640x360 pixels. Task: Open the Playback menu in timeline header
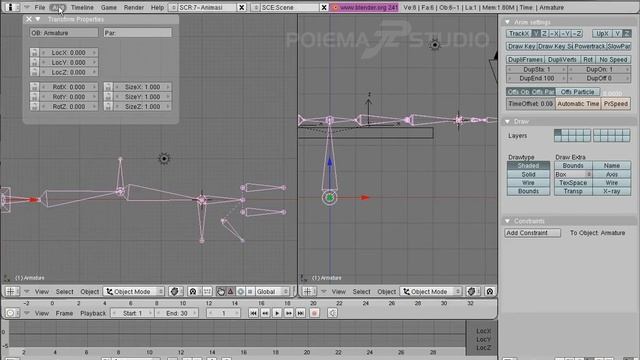click(93, 313)
